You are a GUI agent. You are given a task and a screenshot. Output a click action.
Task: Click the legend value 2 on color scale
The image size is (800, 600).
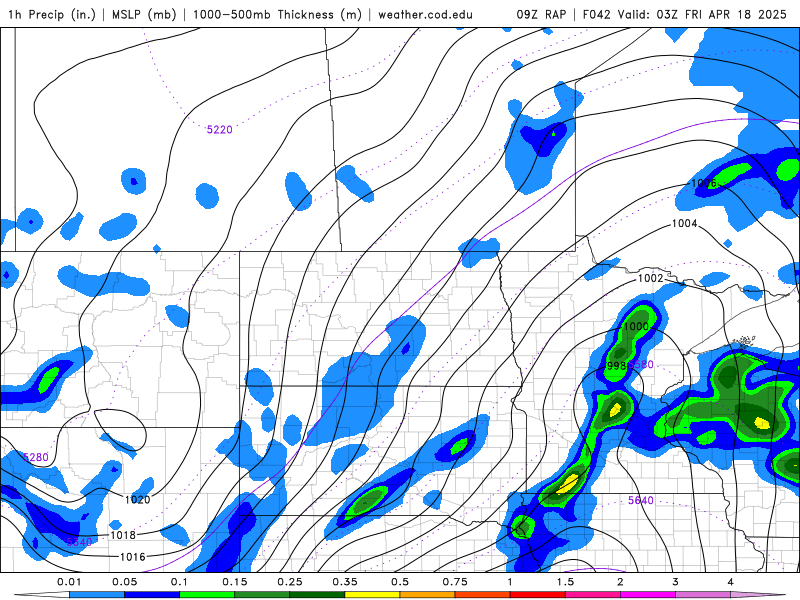(620, 582)
